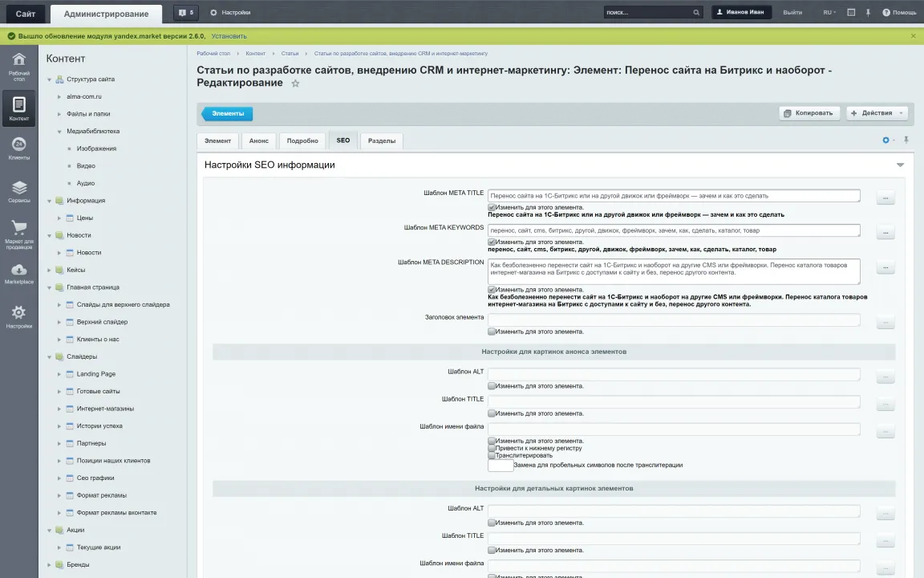The width and height of the screenshot is (924, 578).
Task: Add page to favorites with star icon
Action: pos(296,83)
